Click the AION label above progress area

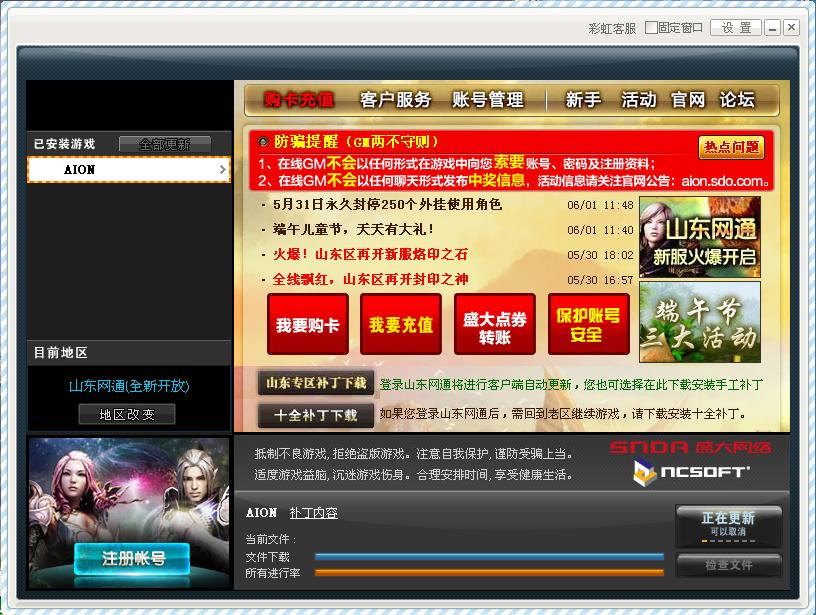pos(261,512)
